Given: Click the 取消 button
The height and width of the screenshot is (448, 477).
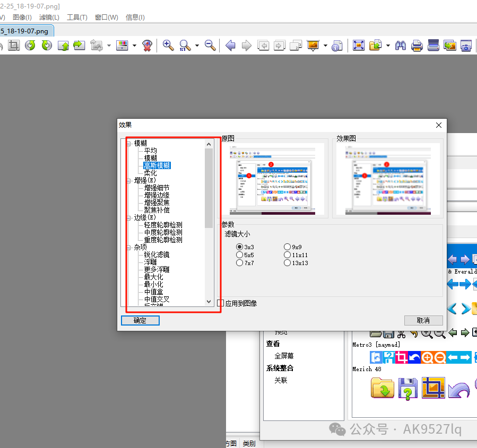Looking at the screenshot, I should click(x=423, y=320).
